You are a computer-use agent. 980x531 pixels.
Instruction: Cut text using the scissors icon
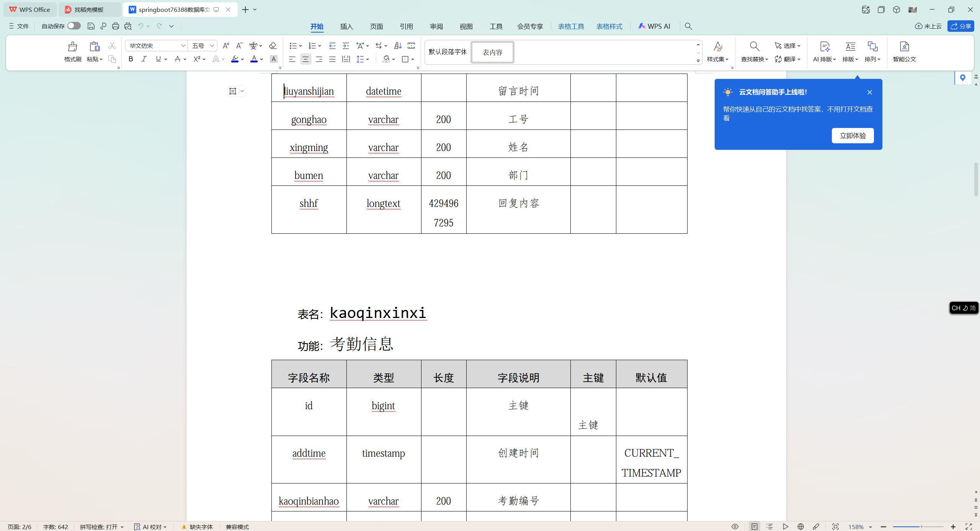[x=112, y=46]
